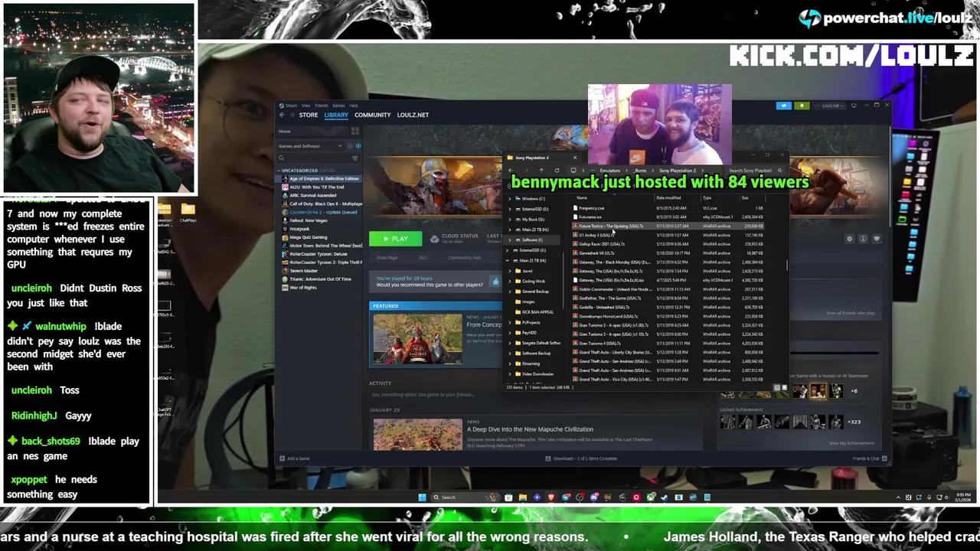Open Community Hub link
980x551 pixels.
(465, 258)
